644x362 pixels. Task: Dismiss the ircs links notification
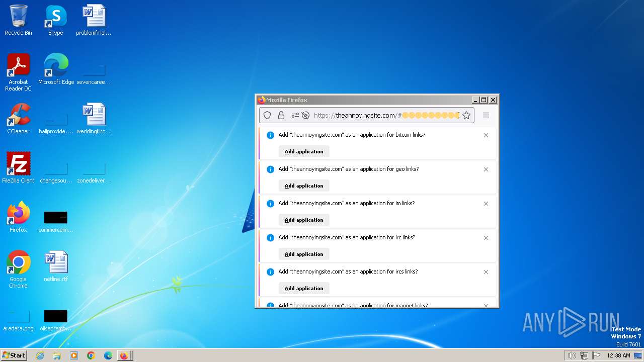(x=486, y=272)
